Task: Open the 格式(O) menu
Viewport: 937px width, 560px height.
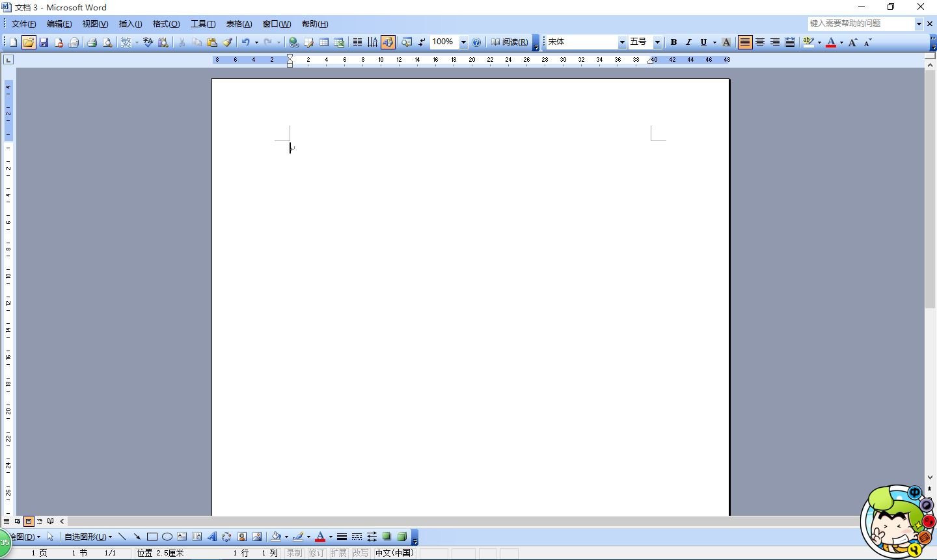Action: (x=166, y=24)
